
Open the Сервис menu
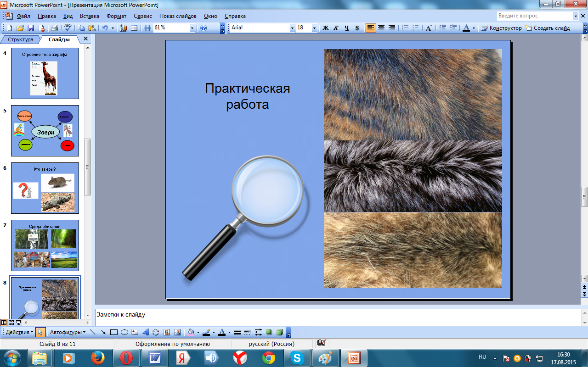(x=143, y=16)
